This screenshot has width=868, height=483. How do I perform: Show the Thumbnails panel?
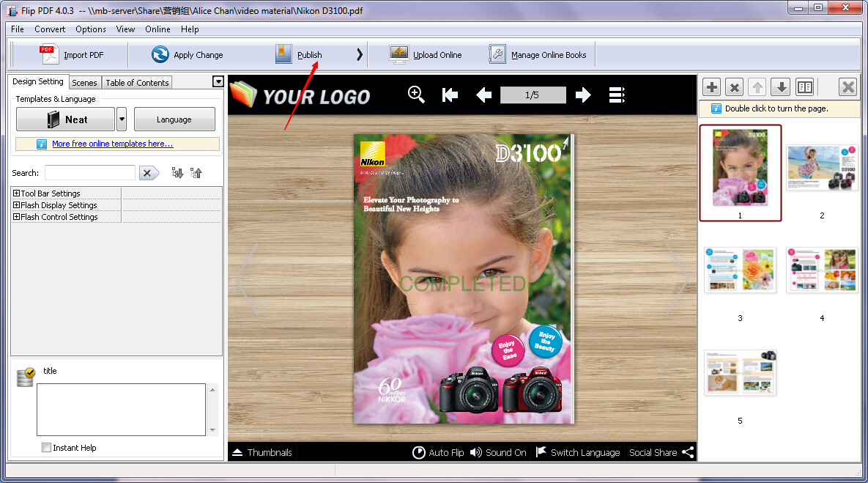coord(261,452)
